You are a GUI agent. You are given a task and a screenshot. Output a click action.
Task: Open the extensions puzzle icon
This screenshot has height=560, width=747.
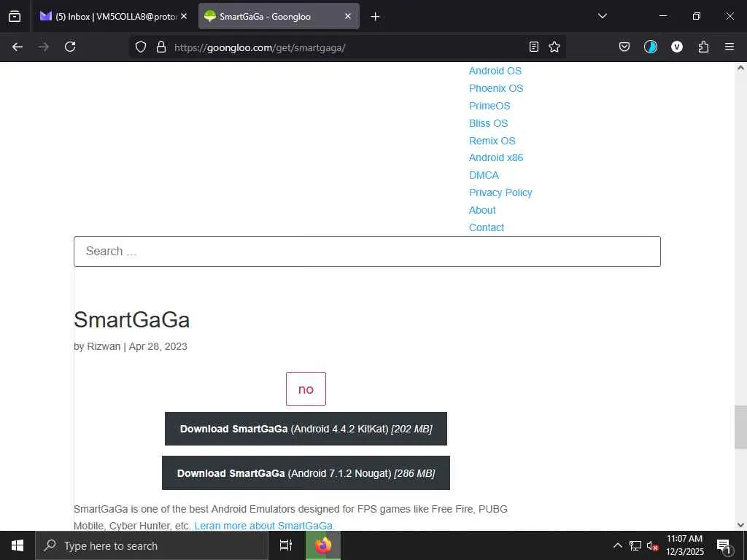703,47
